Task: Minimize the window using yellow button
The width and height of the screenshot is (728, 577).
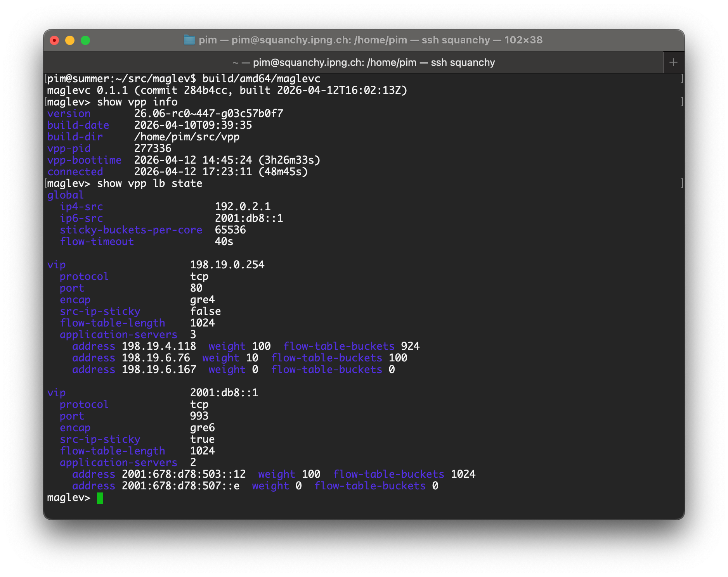Action: (70, 40)
